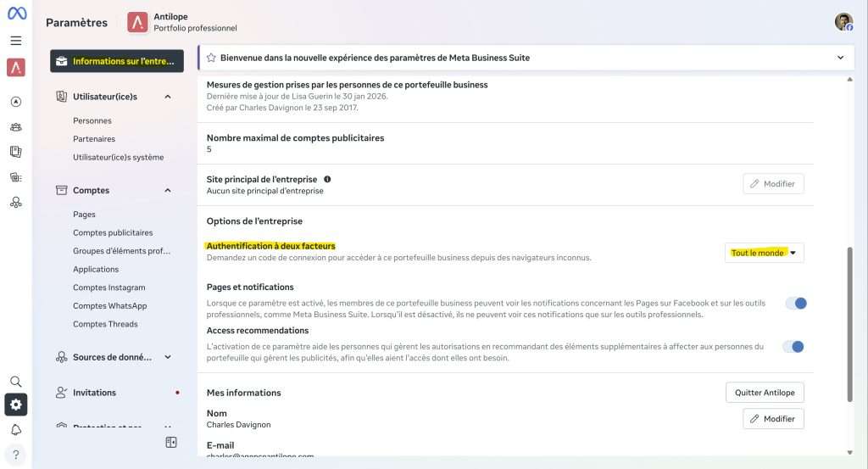868x469 pixels.
Task: Open Comptes publicitaires
Action: (113, 232)
